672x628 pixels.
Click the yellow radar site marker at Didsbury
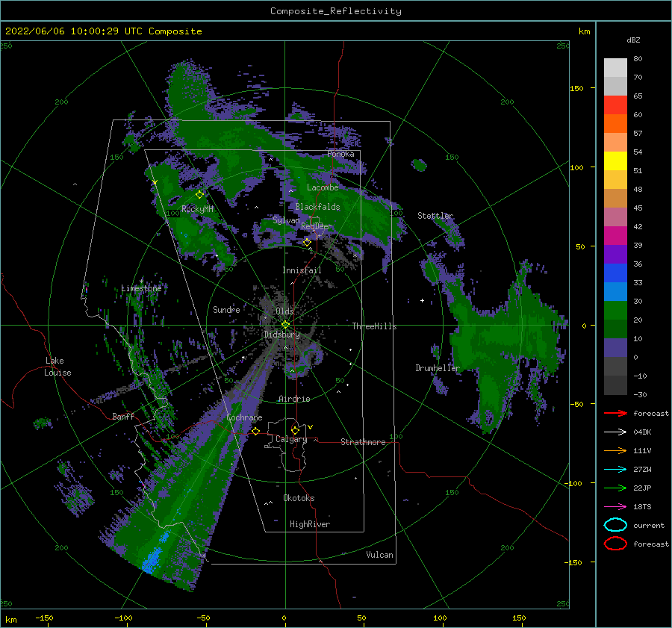pyautogui.click(x=285, y=325)
